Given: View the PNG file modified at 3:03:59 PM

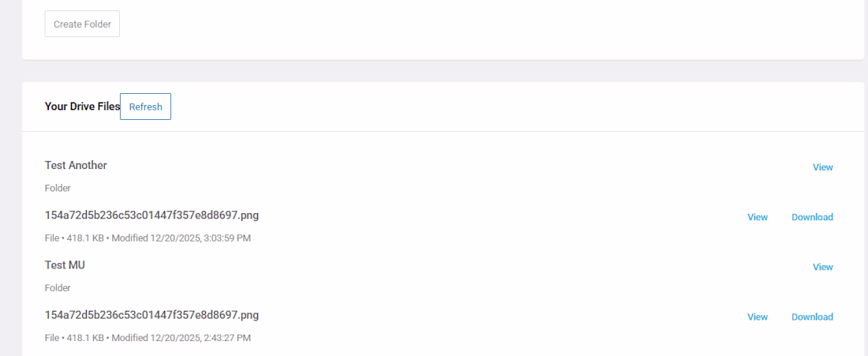Looking at the screenshot, I should click(757, 217).
